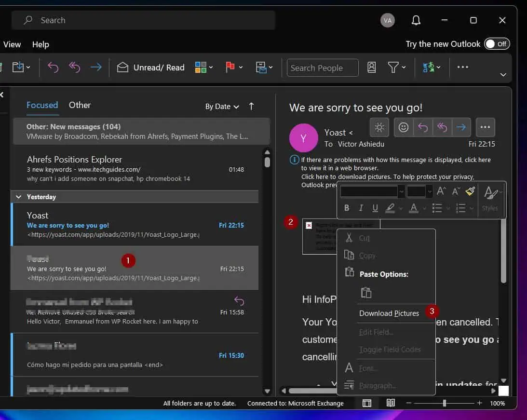The height and width of the screenshot is (420, 527).
Task: Open the Categorize color squares icon
Action: (201, 67)
